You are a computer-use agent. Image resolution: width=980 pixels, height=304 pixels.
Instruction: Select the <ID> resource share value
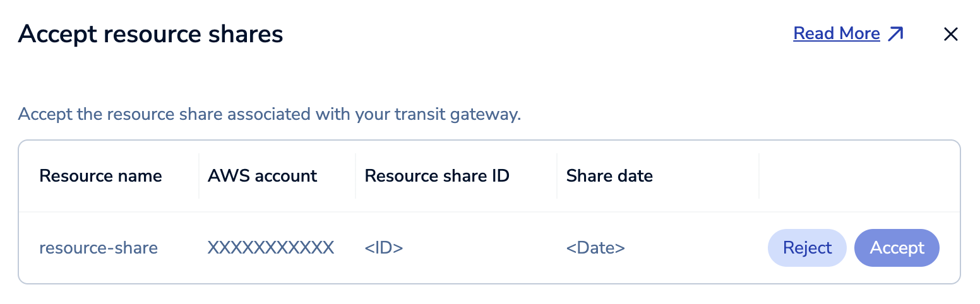coord(384,248)
